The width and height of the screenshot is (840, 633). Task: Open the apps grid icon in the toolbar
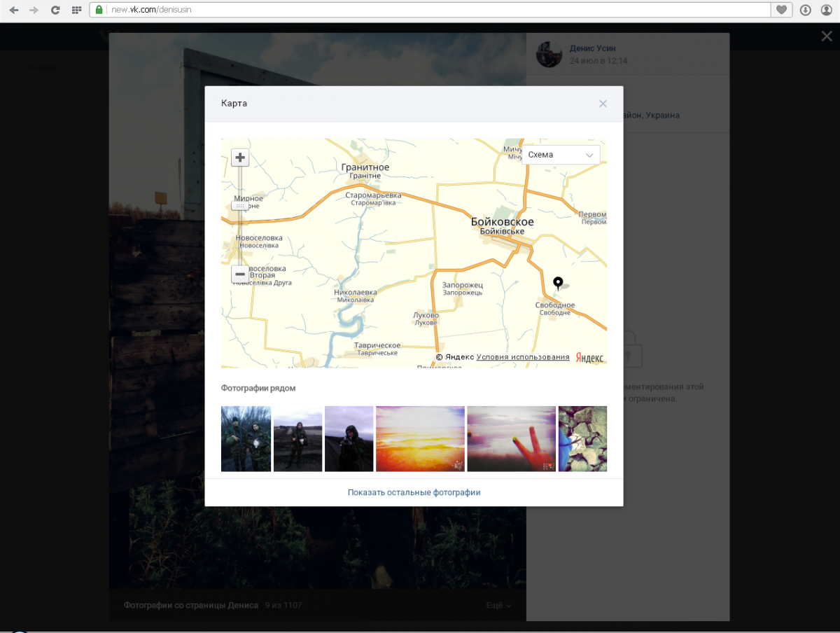pyautogui.click(x=76, y=10)
